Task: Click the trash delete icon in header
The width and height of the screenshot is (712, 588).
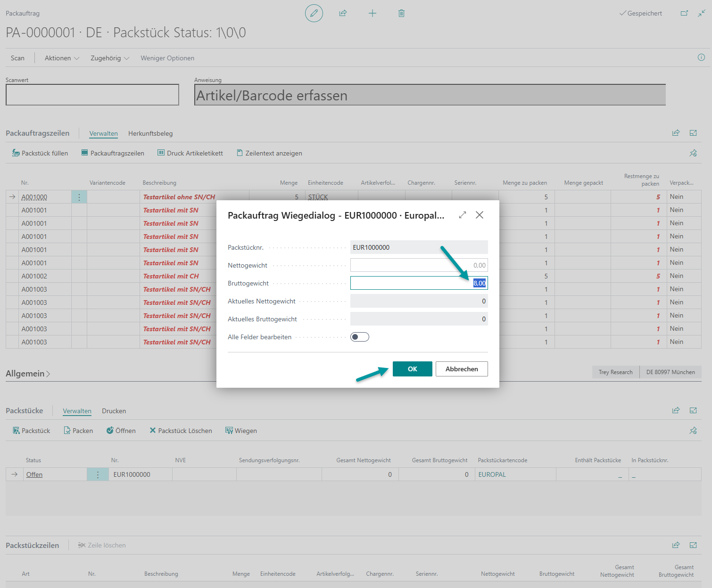Action: pyautogui.click(x=401, y=13)
